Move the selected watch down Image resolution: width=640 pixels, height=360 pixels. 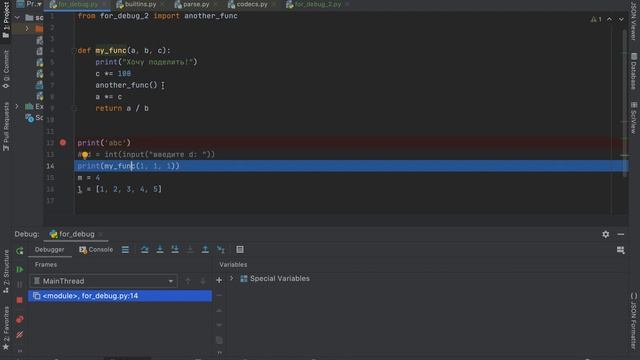pos(219,325)
